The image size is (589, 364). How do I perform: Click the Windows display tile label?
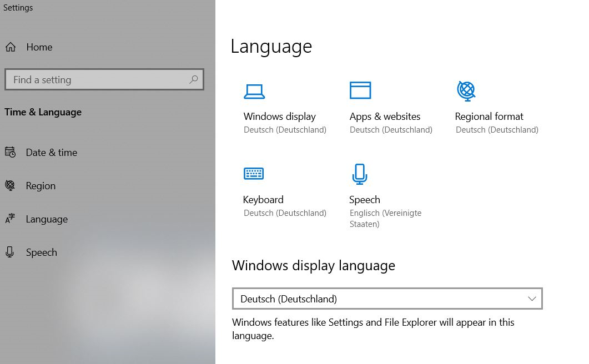click(x=279, y=117)
